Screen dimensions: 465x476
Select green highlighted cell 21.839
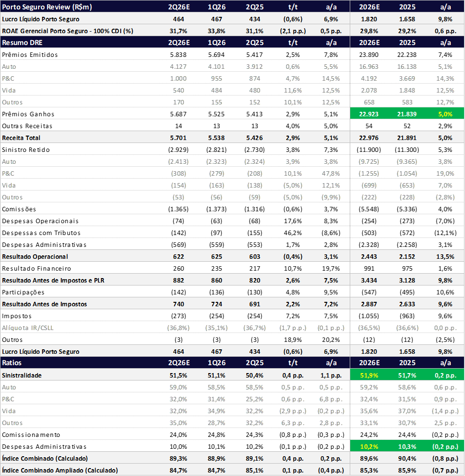(x=407, y=114)
